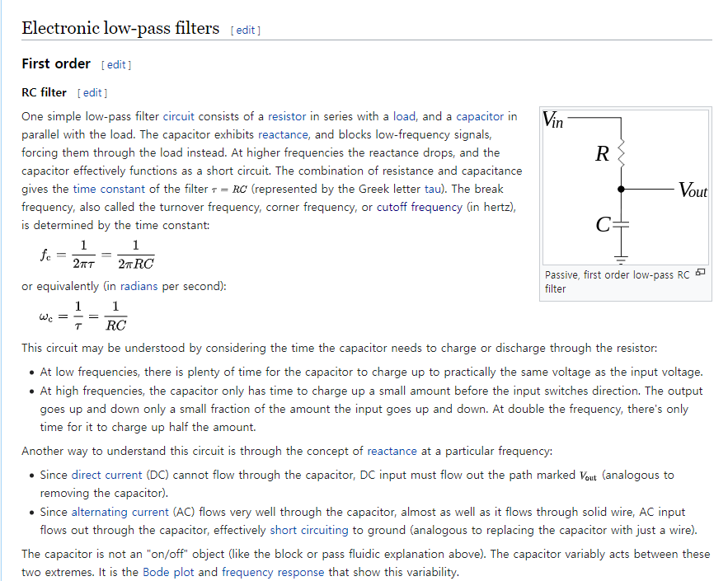Open the tau link
Screen dimensions: 728x581
coord(432,189)
